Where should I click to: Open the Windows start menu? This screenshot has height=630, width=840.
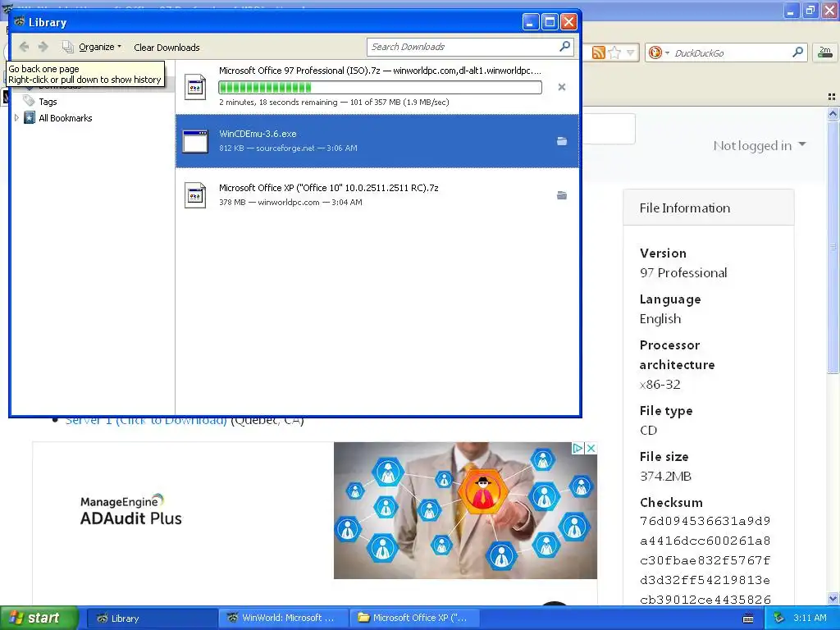point(39,618)
